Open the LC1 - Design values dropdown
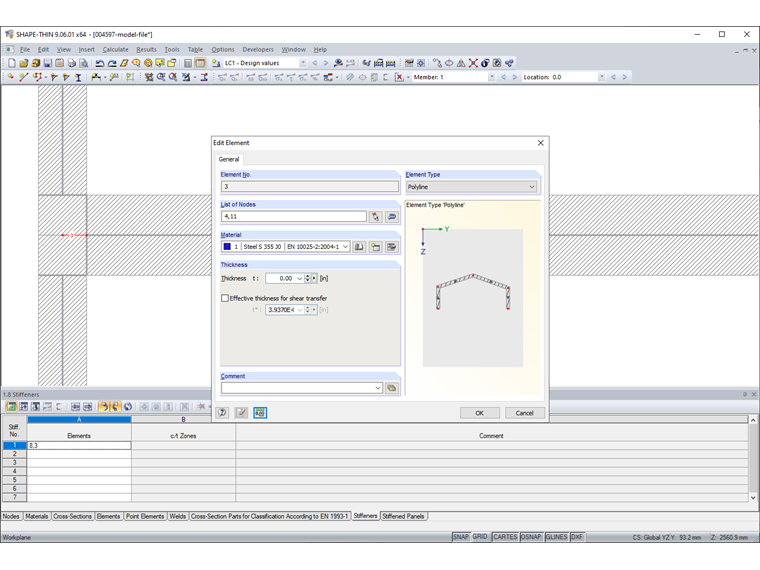The width and height of the screenshot is (760, 570). tap(303, 63)
